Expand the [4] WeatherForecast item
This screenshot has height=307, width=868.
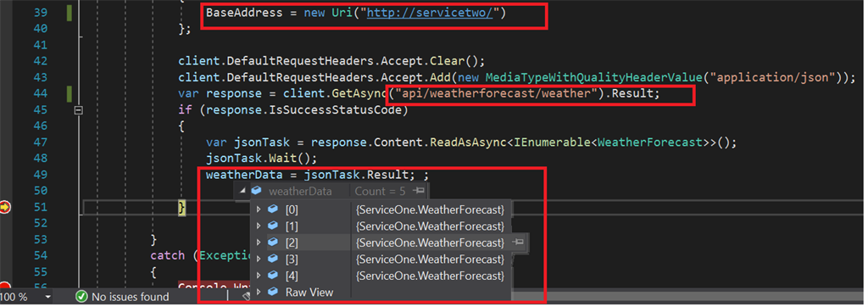(x=259, y=276)
